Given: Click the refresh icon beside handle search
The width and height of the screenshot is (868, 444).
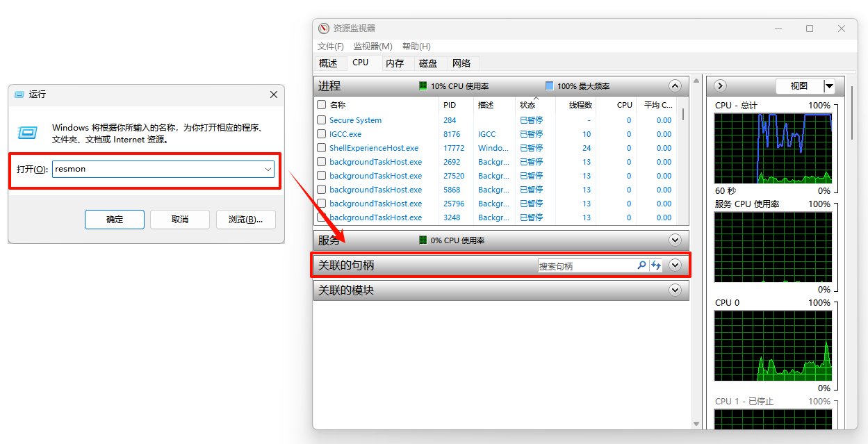Looking at the screenshot, I should point(655,265).
